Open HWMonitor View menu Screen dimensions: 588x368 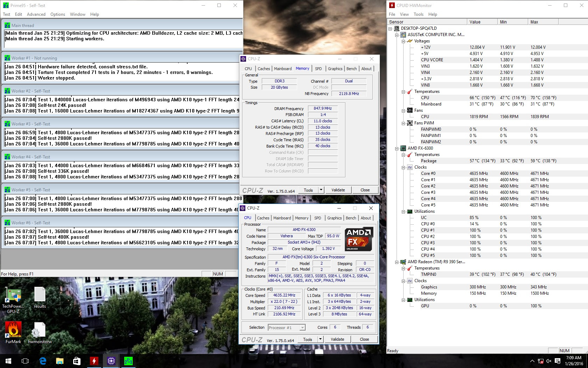coord(404,14)
